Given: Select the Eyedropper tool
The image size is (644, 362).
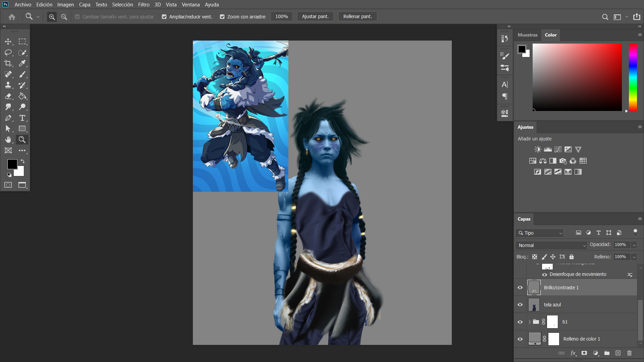Looking at the screenshot, I should [22, 63].
